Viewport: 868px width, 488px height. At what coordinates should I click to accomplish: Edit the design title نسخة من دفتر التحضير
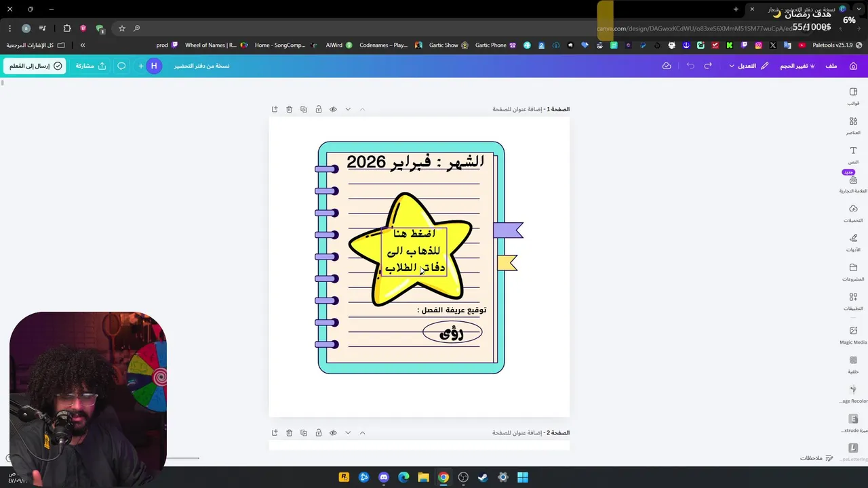click(x=201, y=66)
